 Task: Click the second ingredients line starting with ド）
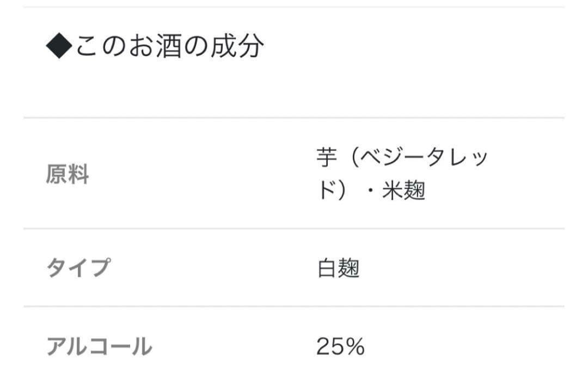[371, 191]
